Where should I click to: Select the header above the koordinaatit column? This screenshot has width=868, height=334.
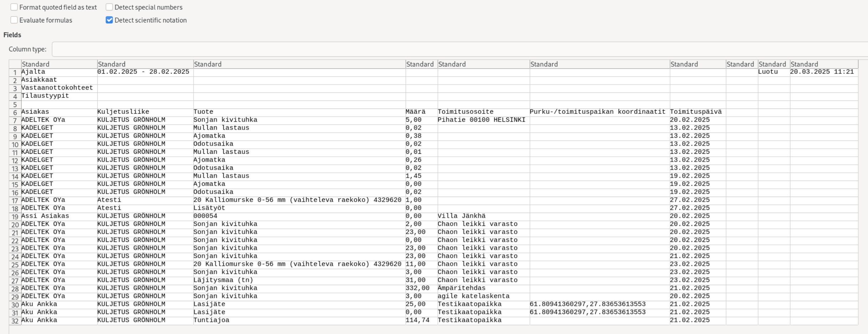599,64
